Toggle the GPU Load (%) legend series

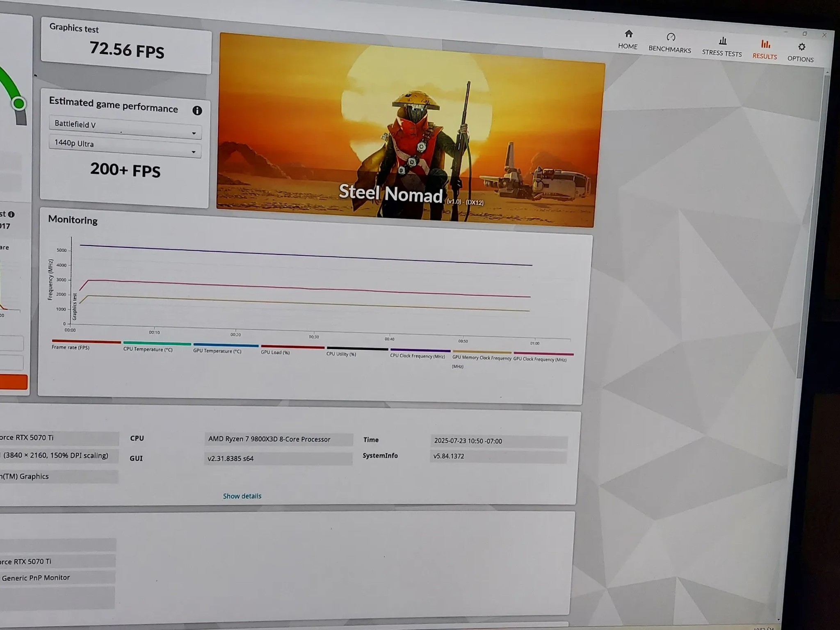point(275,352)
